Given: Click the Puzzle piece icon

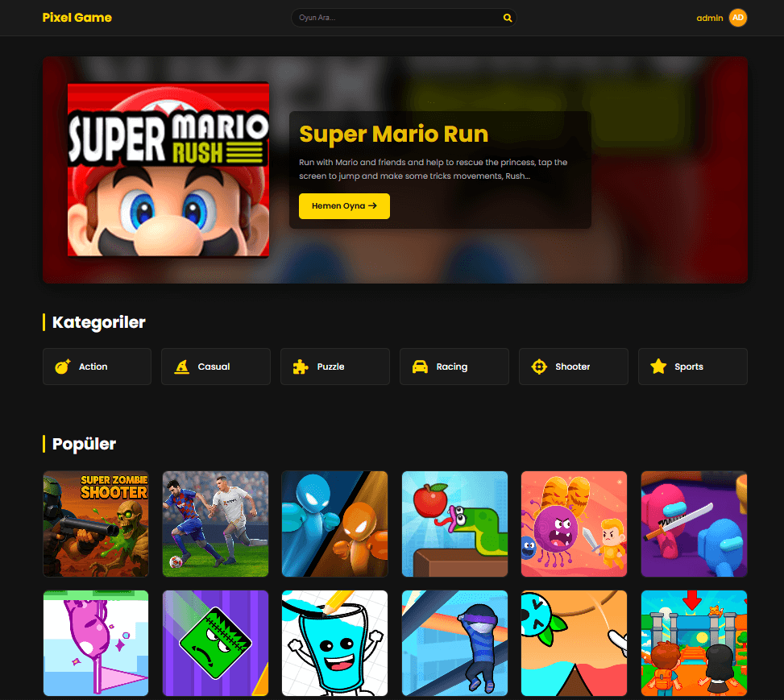Looking at the screenshot, I should [x=301, y=367].
